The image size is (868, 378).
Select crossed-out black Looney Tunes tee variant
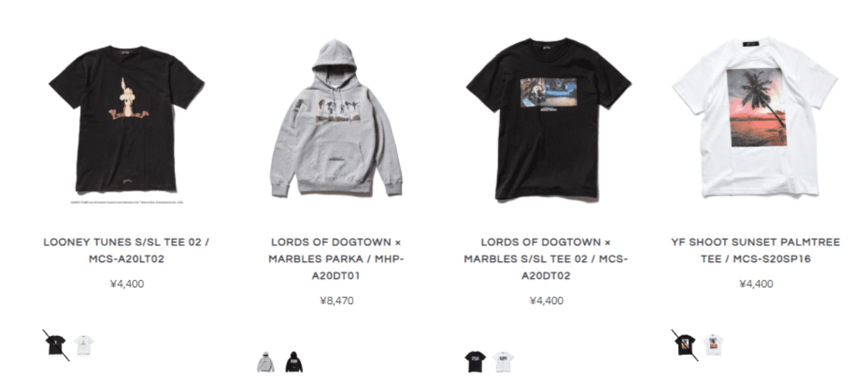[56, 345]
